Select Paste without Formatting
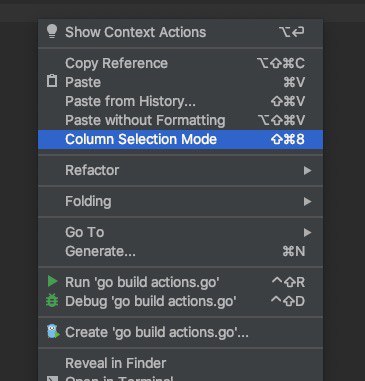This screenshot has height=381, width=365. pyautogui.click(x=180, y=120)
